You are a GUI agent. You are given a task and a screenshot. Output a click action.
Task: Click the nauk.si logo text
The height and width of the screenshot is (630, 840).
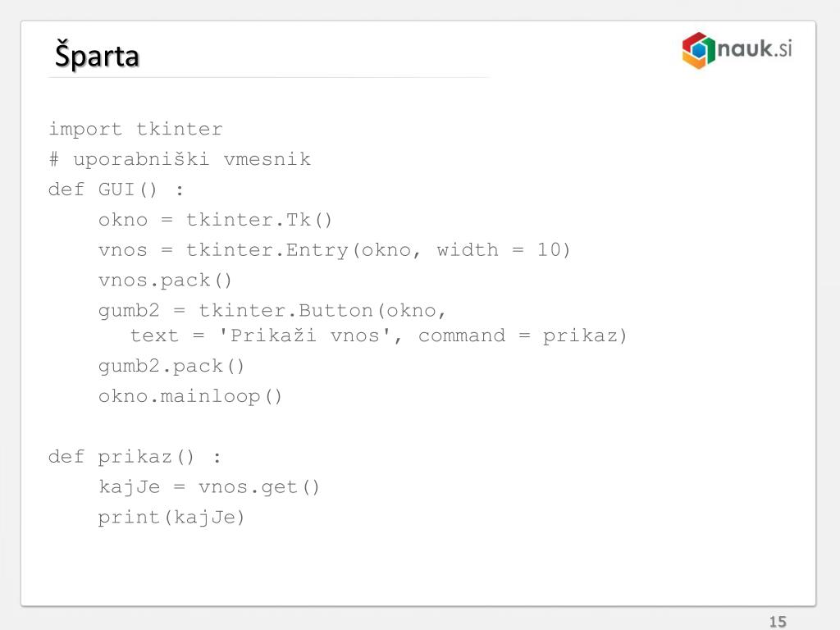[755, 48]
